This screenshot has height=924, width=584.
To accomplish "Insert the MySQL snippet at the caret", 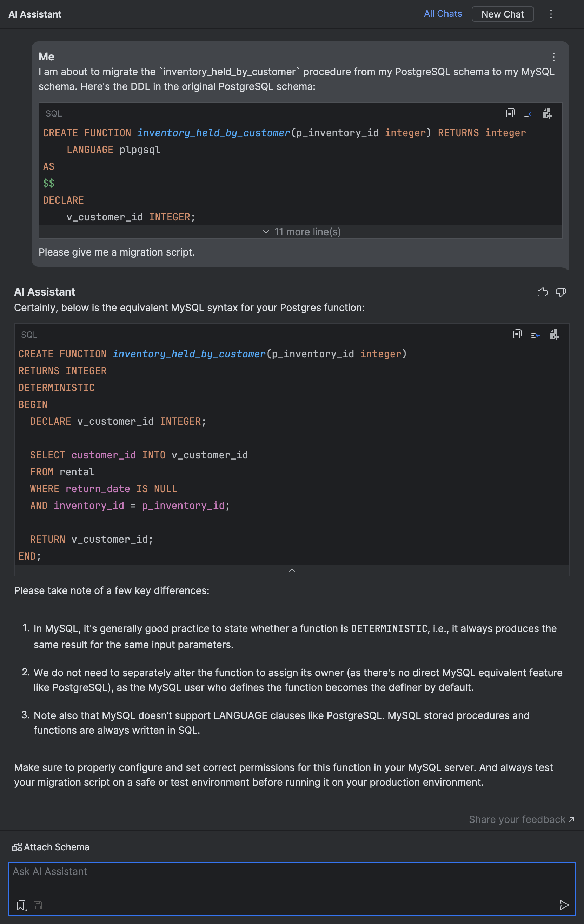I will click(x=536, y=335).
